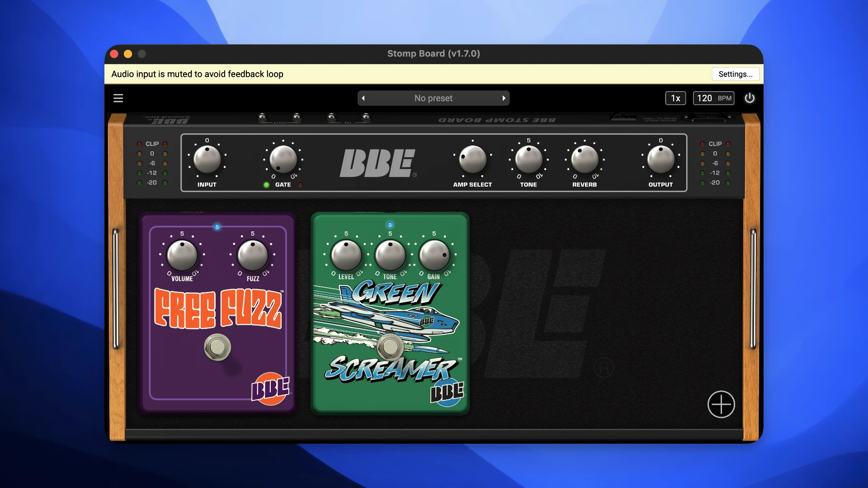Click the Free Fuzz BBE badge logo
Image resolution: width=868 pixels, height=488 pixels.
coord(270,389)
